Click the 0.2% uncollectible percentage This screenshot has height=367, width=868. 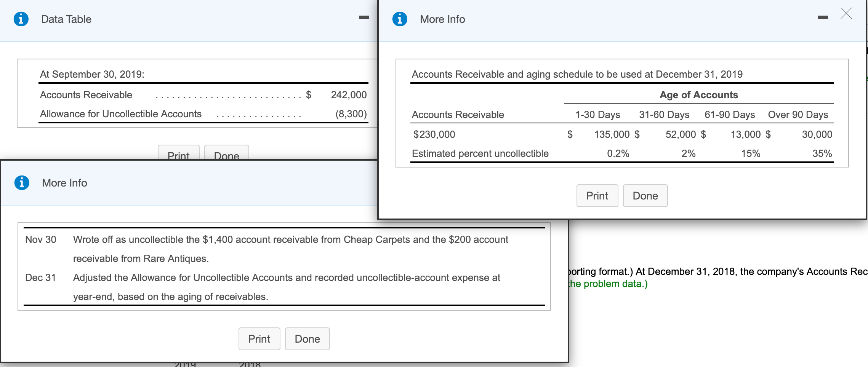coord(618,153)
